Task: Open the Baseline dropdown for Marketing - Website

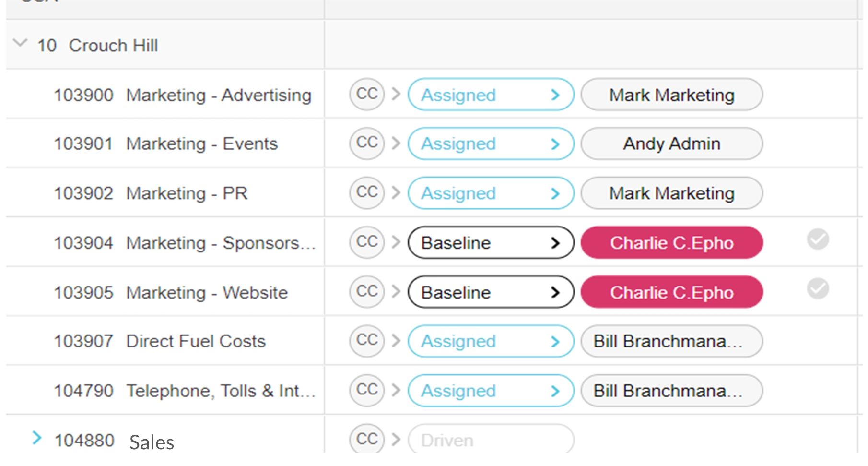Action: [491, 292]
